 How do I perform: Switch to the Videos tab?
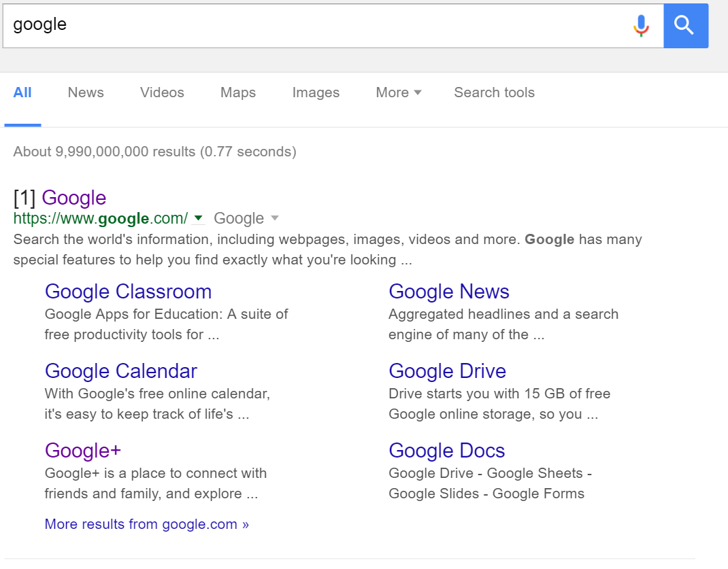tap(162, 92)
